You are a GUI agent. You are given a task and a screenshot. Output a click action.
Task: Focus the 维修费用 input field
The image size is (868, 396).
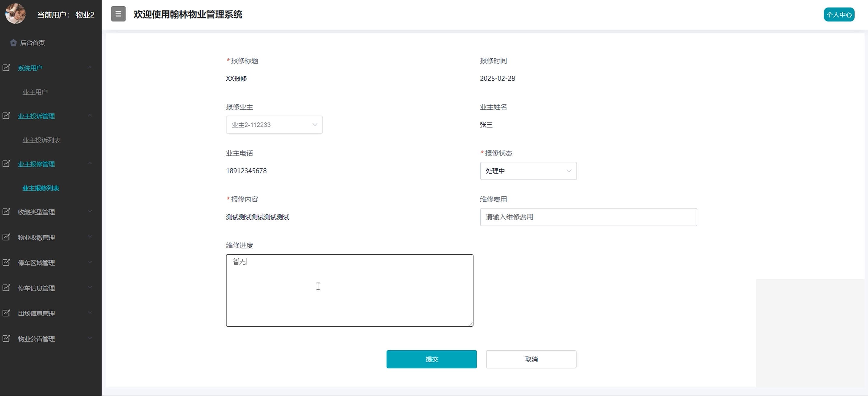pos(588,217)
